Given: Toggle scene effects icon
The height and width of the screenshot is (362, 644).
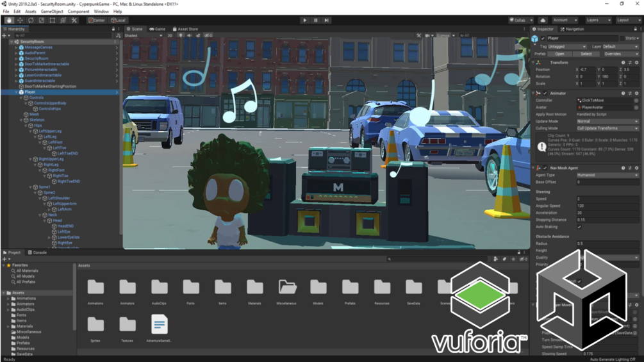Looking at the screenshot, I should 198,35.
